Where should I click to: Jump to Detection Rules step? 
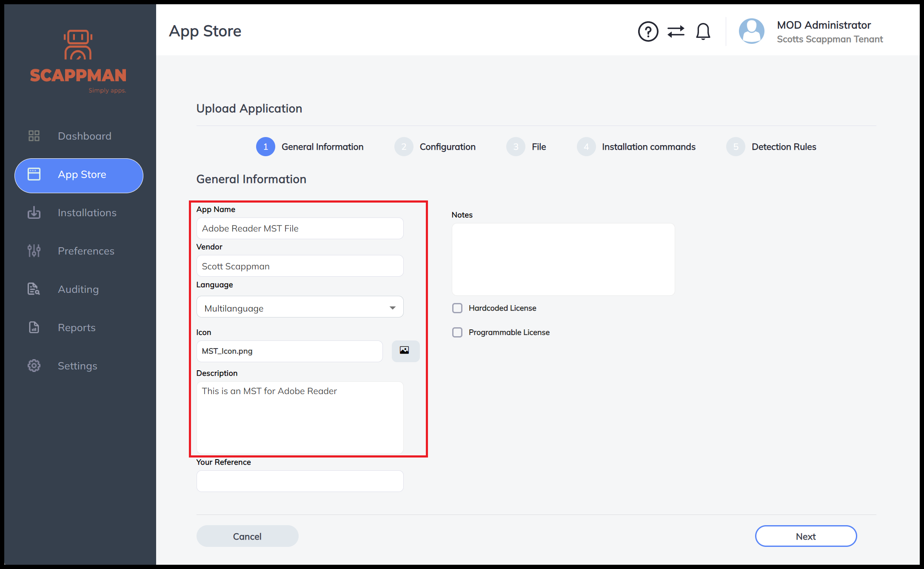tap(783, 147)
